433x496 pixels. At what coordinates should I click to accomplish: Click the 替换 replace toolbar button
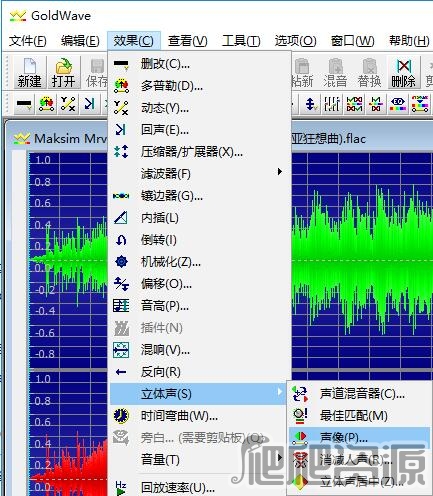(x=369, y=72)
